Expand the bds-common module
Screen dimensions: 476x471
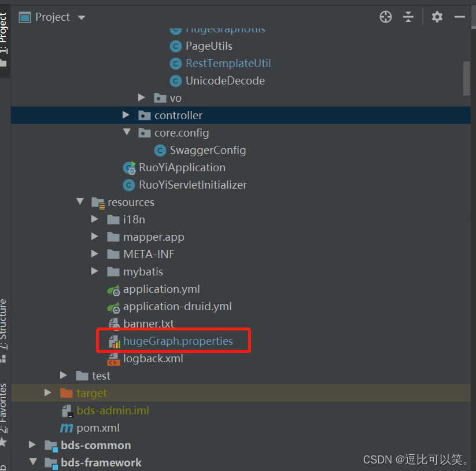(x=32, y=444)
